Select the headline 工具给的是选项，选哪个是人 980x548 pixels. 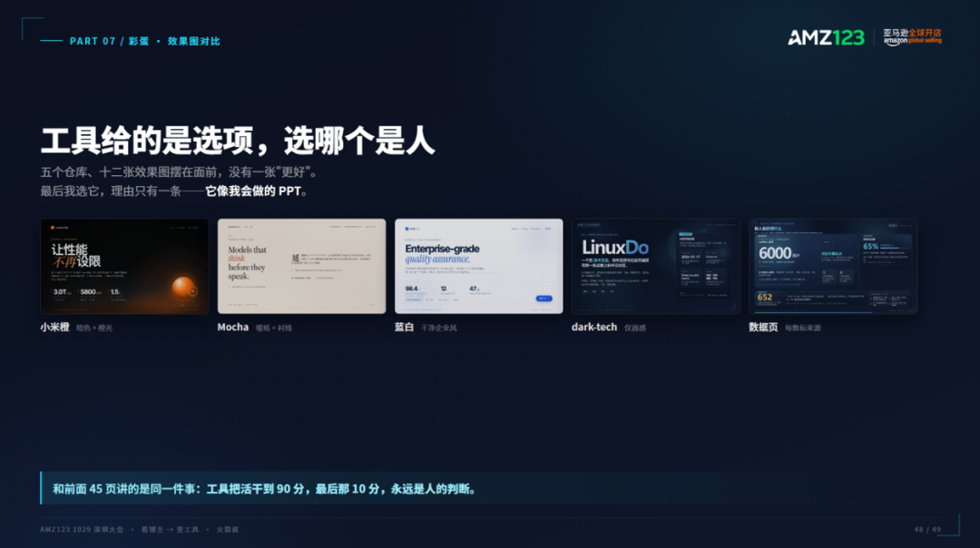pyautogui.click(x=238, y=141)
